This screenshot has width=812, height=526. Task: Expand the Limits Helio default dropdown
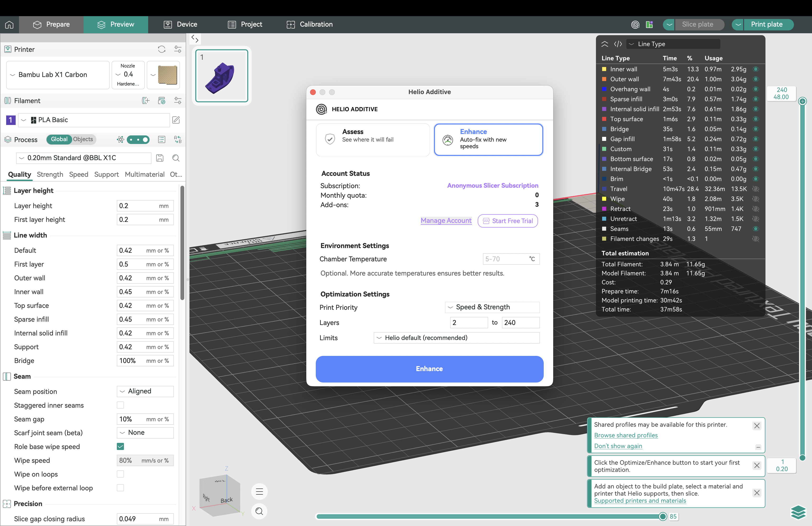click(x=457, y=338)
